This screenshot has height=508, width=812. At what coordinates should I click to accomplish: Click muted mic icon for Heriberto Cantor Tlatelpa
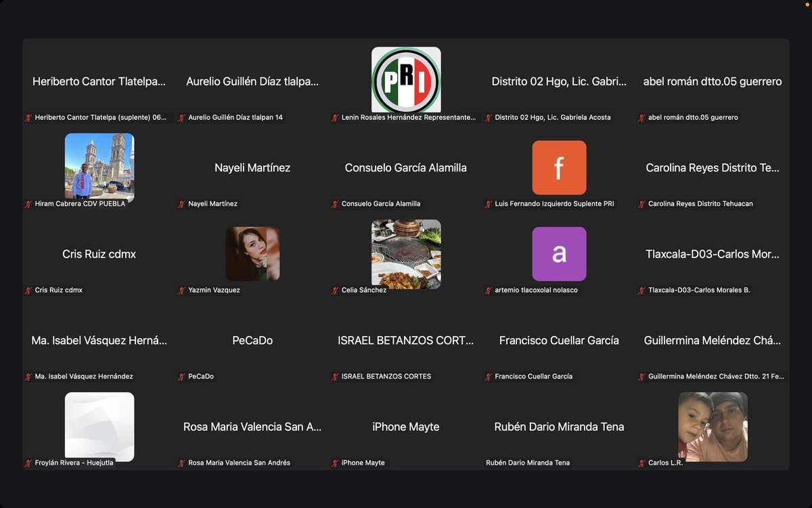[28, 118]
